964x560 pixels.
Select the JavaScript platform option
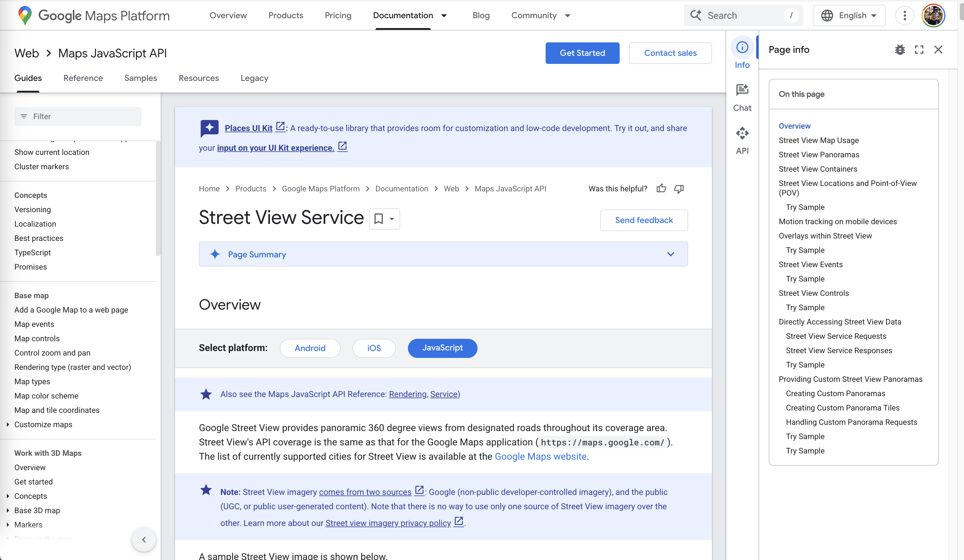click(x=442, y=348)
